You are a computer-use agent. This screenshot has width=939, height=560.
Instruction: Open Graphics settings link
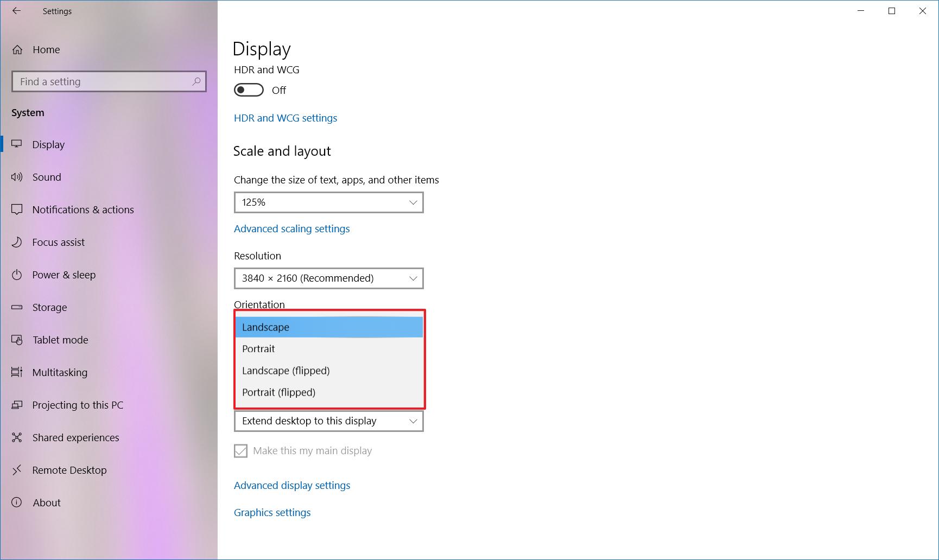[x=272, y=513]
